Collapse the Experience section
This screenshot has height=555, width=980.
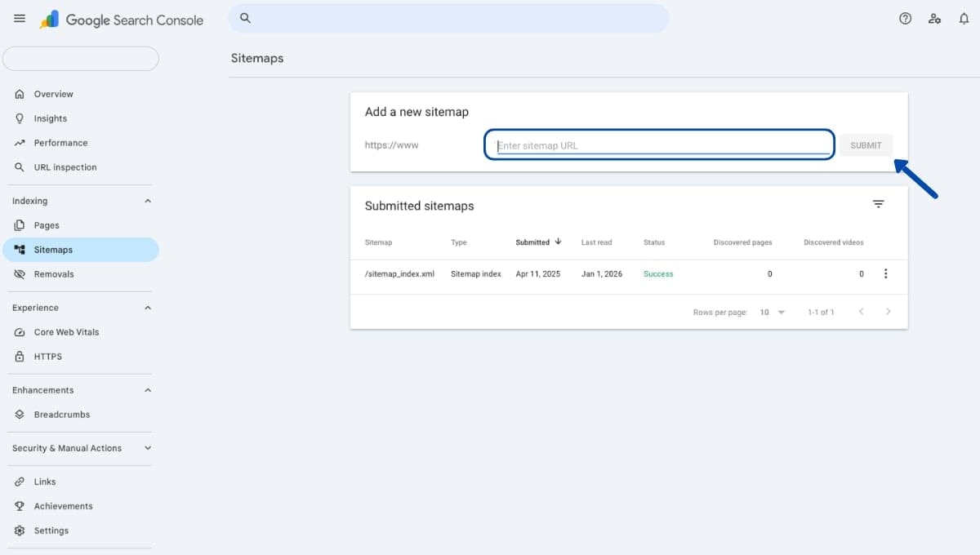point(148,308)
